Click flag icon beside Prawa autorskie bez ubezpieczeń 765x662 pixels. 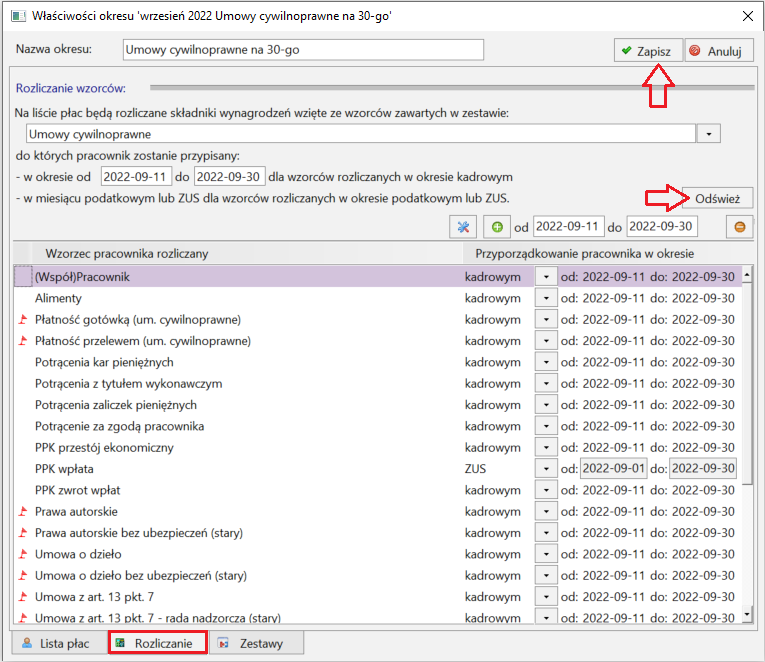coord(23,533)
